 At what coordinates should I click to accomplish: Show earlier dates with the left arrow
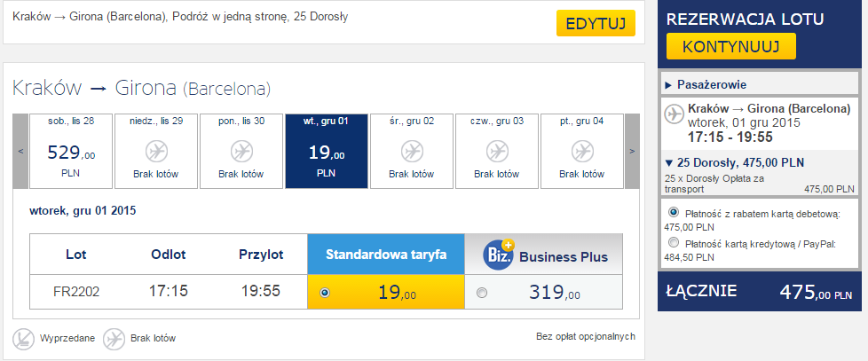tap(20, 151)
